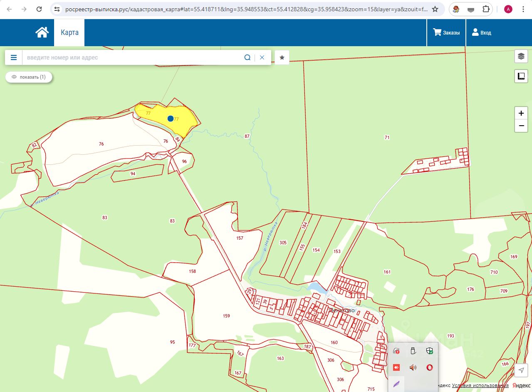Activate the ruler measurement tool

(521, 76)
